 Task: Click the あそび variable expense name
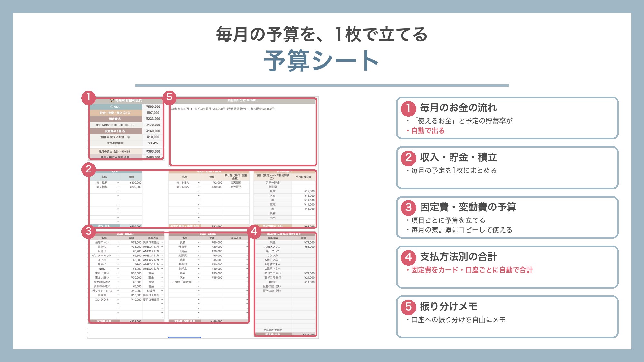click(183, 265)
